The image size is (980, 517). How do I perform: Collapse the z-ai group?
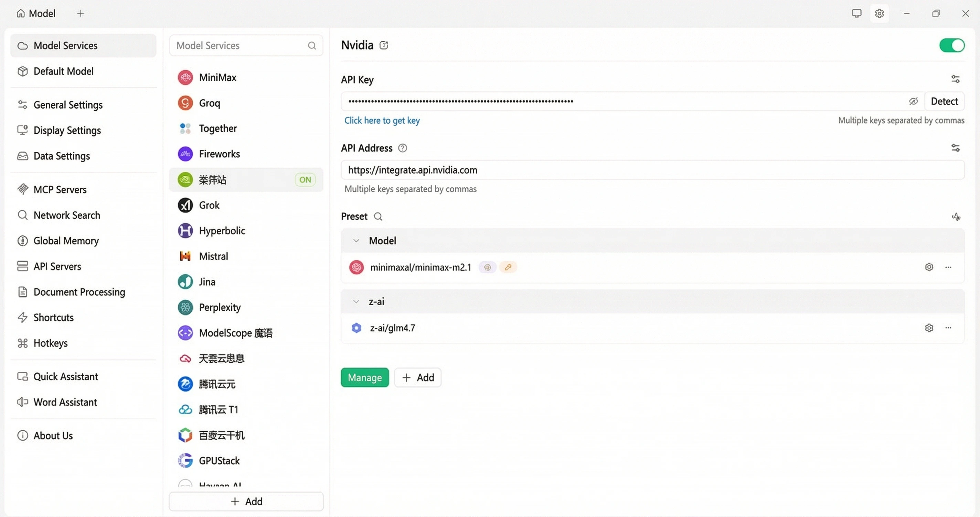(356, 301)
